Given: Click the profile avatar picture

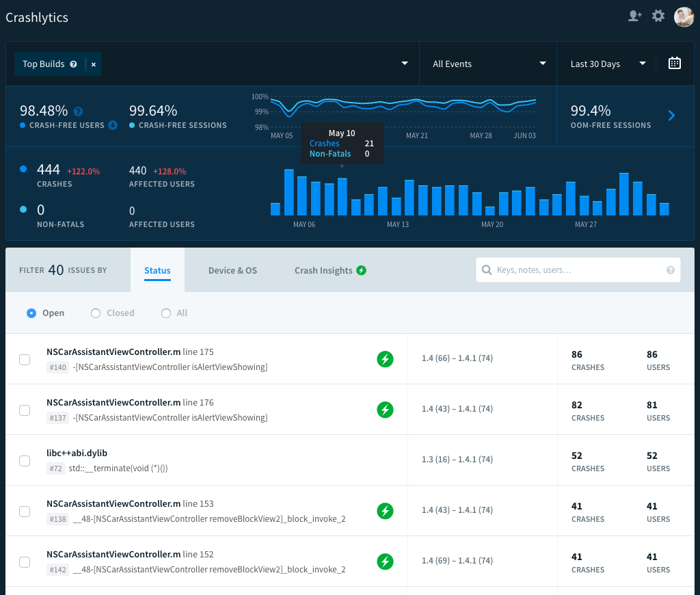Looking at the screenshot, I should pyautogui.click(x=684, y=17).
